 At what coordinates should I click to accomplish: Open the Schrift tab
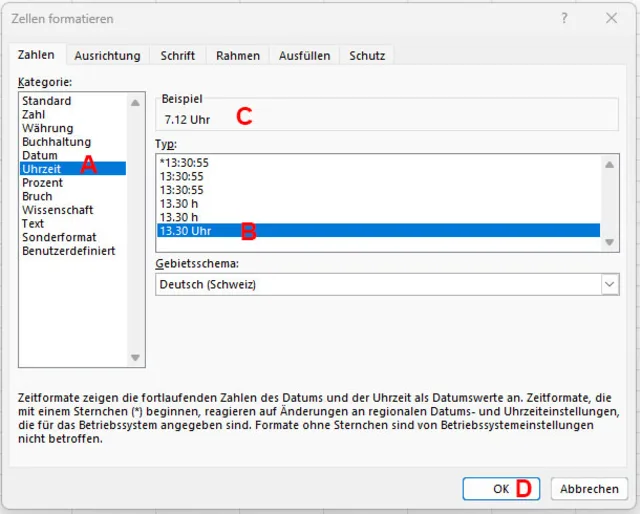[x=177, y=56]
